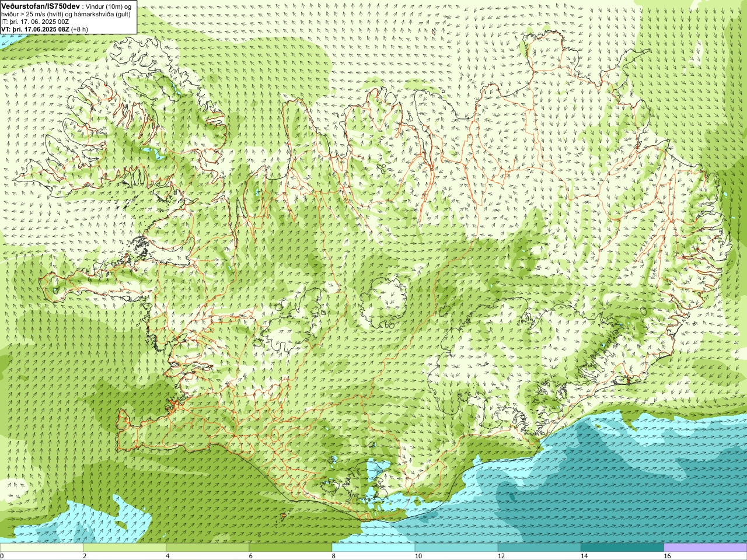
Task: Click the darker green 6–8 m/s legend swatch
Action: [x=291, y=548]
